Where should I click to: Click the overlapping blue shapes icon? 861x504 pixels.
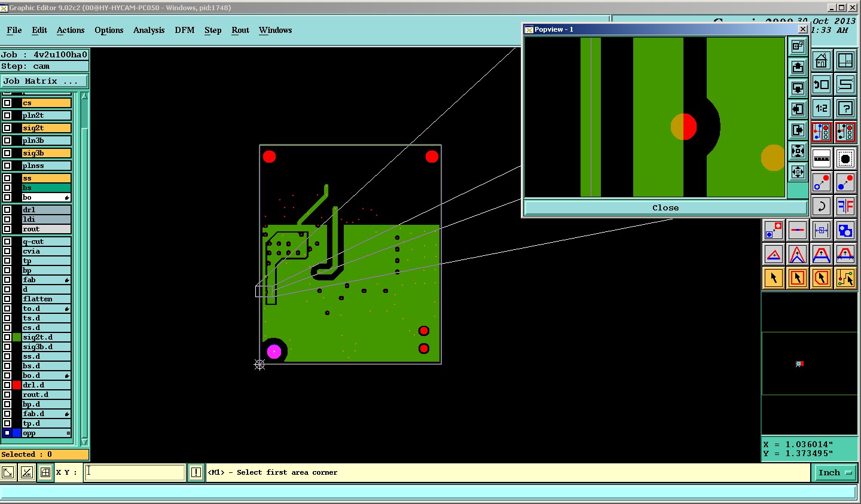(845, 230)
